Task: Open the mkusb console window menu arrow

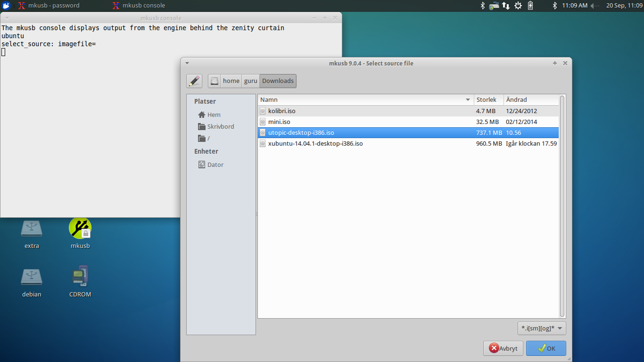Action: pyautogui.click(x=7, y=18)
